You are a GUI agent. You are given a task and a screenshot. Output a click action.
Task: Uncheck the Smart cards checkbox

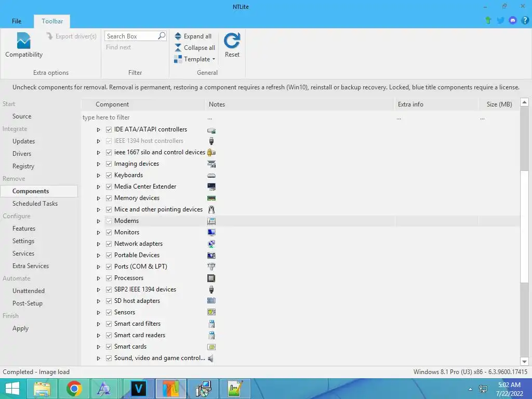click(x=109, y=347)
